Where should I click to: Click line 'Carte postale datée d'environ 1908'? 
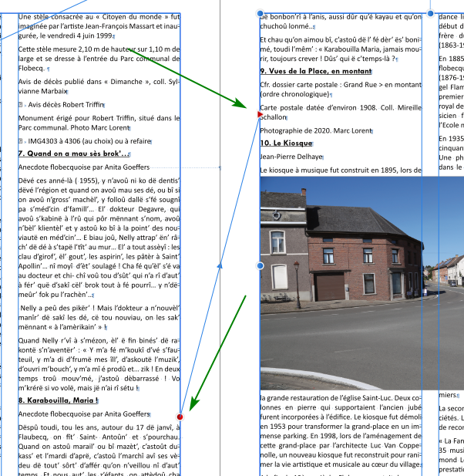[341, 108]
